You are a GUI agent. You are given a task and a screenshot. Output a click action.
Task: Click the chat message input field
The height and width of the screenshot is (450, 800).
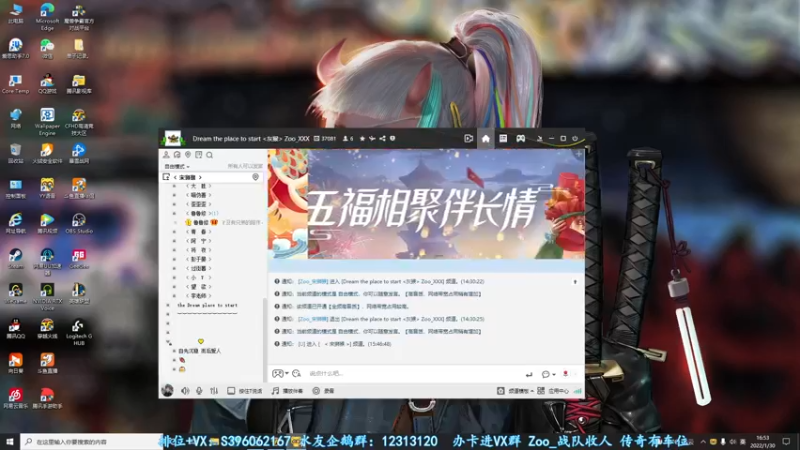pos(413,373)
